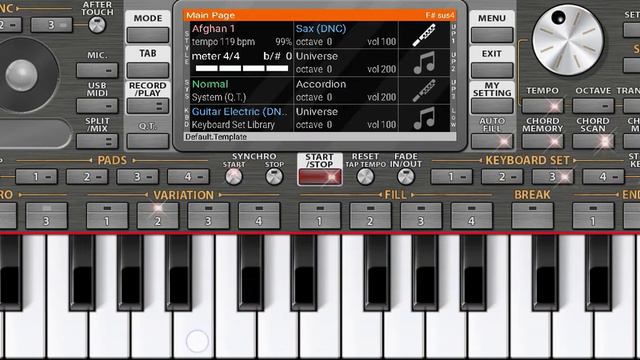The width and height of the screenshot is (640, 360).
Task: Toggle the MIC. button
Action: [97, 70]
